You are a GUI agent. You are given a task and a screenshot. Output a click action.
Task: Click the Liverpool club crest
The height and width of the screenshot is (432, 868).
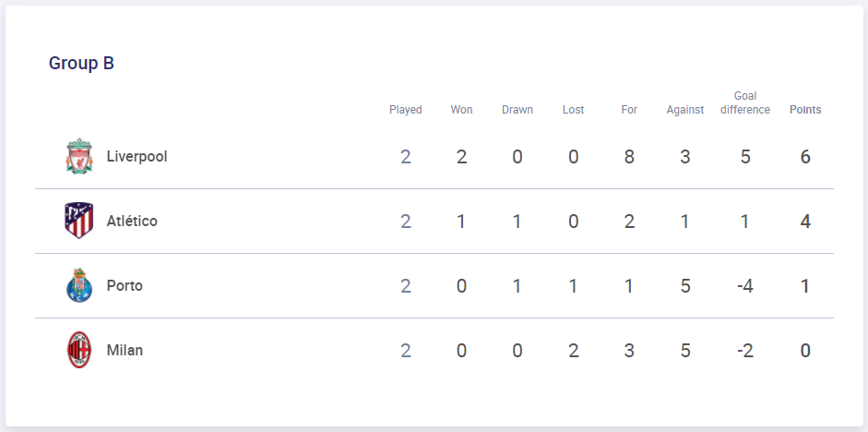click(x=79, y=156)
